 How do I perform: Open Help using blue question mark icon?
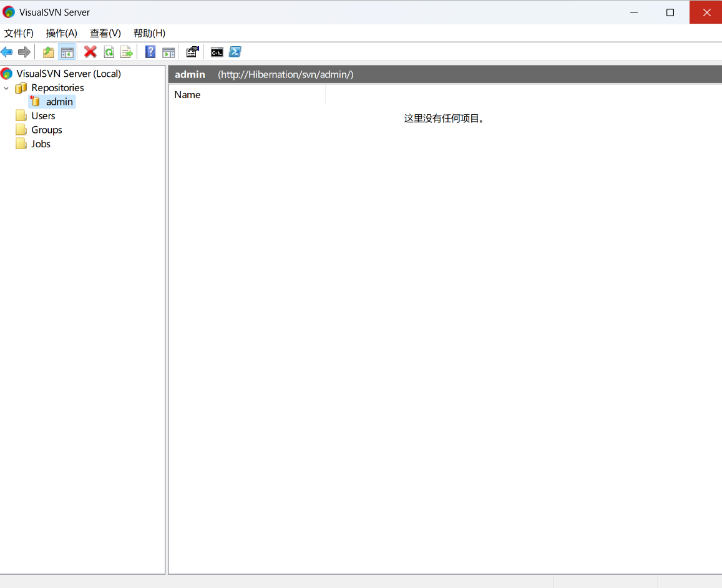150,52
